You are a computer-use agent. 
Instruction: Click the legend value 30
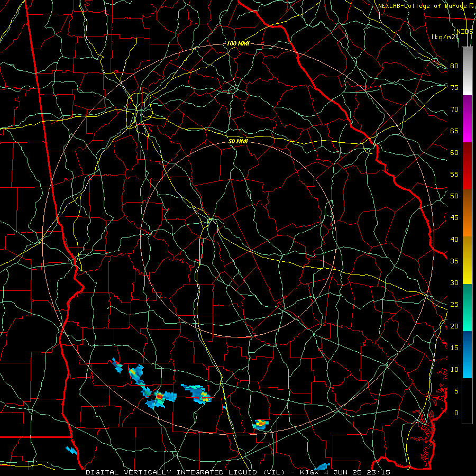click(x=454, y=282)
